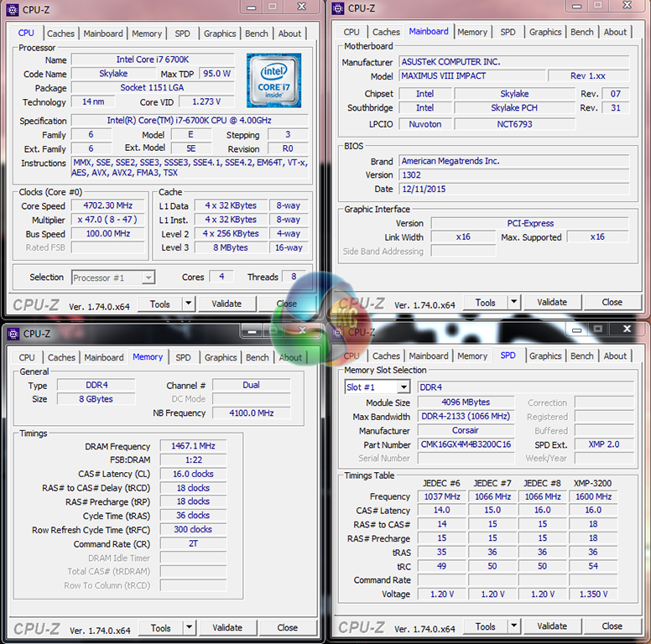Click Validate button in the CPU window
This screenshot has width=651, height=644.
click(227, 304)
